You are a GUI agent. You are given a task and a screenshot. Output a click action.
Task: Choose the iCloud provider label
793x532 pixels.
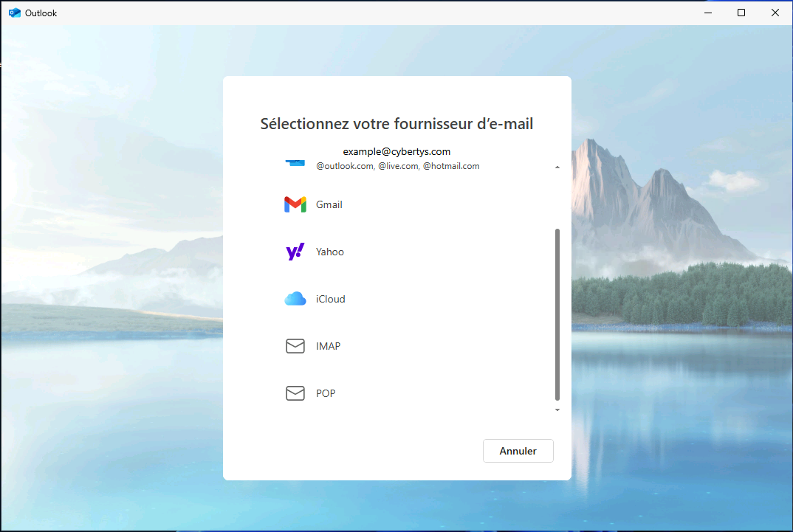tap(330, 298)
